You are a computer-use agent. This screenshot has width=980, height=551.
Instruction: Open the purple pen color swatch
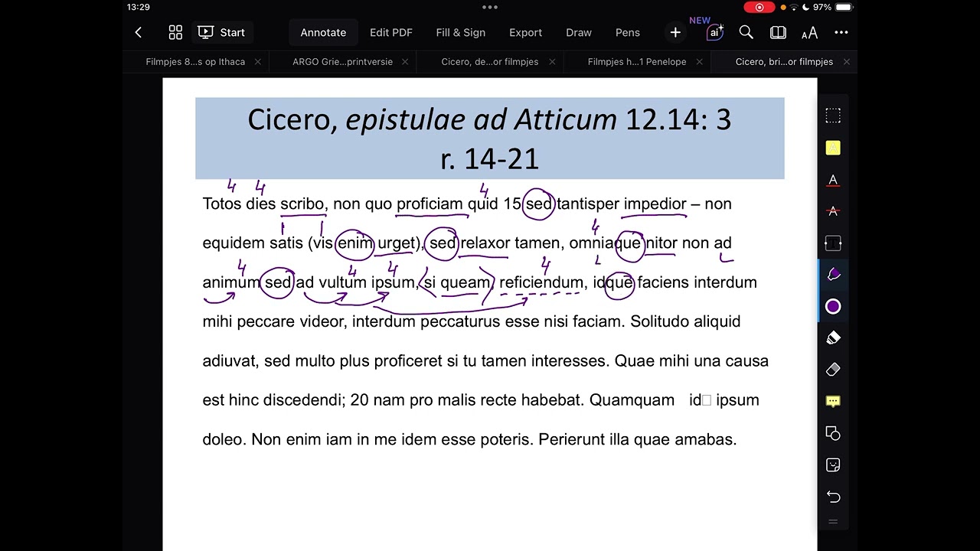[833, 307]
